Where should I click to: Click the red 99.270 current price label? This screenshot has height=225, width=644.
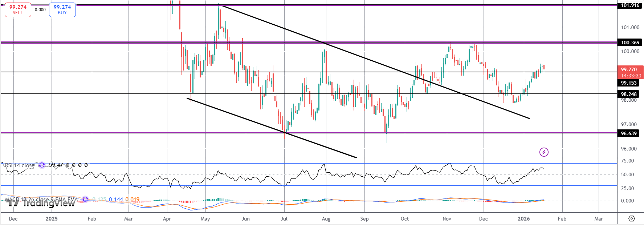coord(630,69)
